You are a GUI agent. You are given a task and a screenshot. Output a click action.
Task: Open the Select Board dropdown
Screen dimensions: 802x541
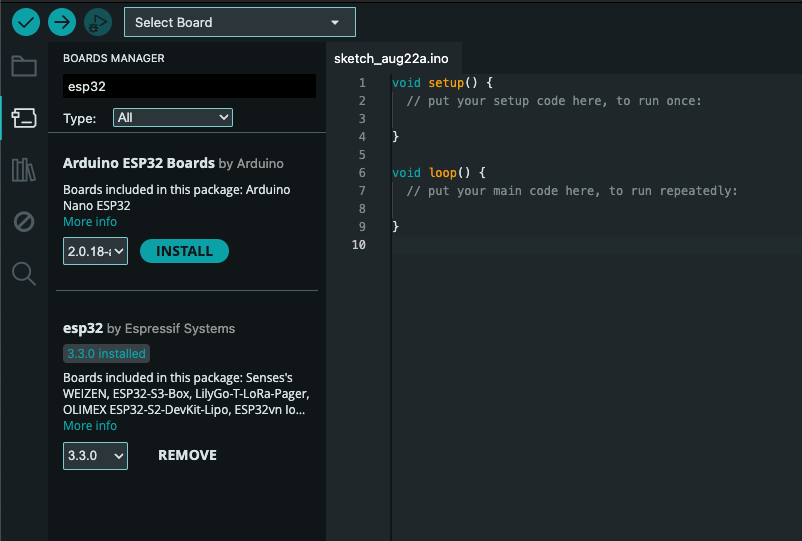tap(240, 22)
